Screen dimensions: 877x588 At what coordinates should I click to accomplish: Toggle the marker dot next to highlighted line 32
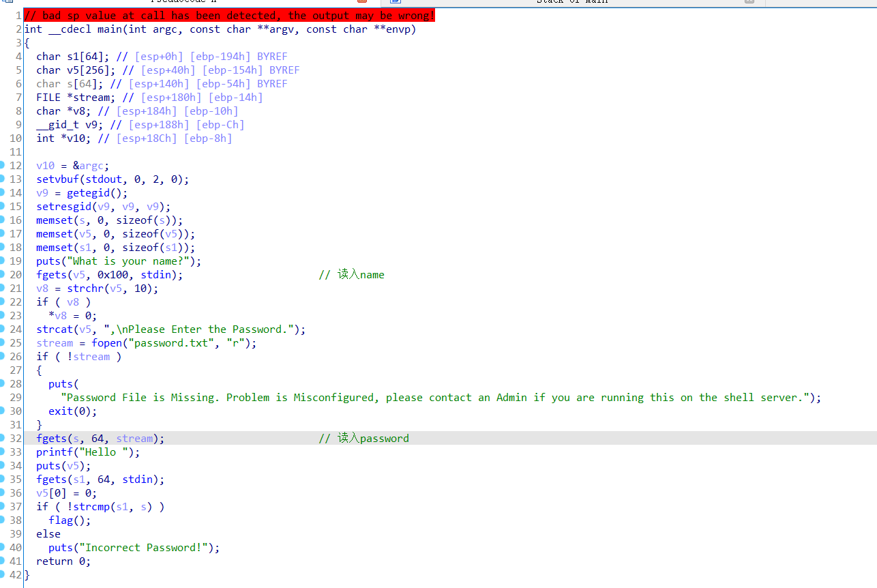[x=3, y=438]
